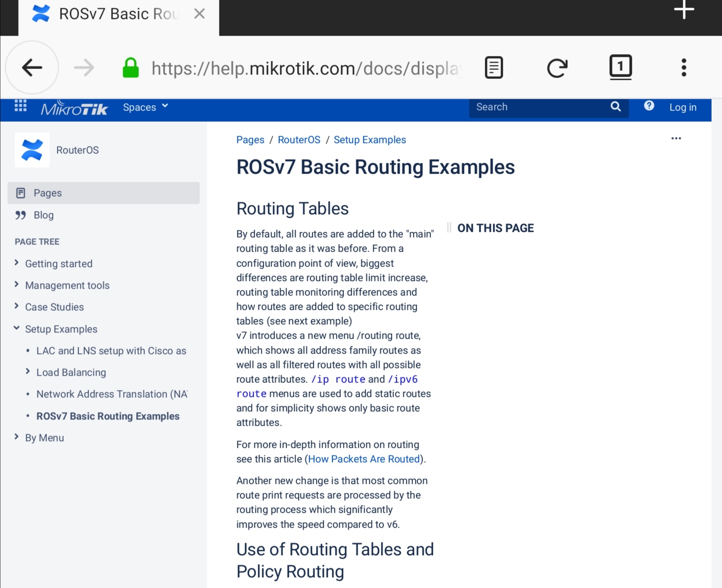Open Case Studies page in tree
Viewport: 722px width, 588px height.
pos(55,307)
